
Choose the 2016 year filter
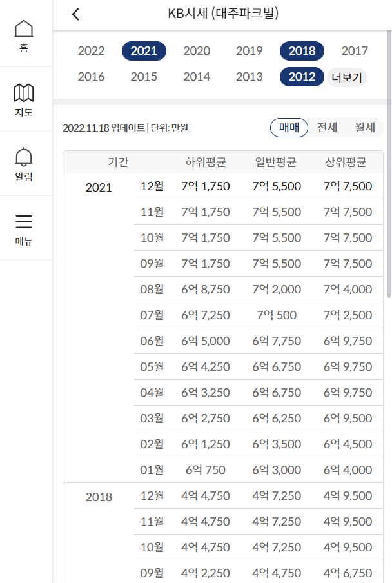(91, 77)
